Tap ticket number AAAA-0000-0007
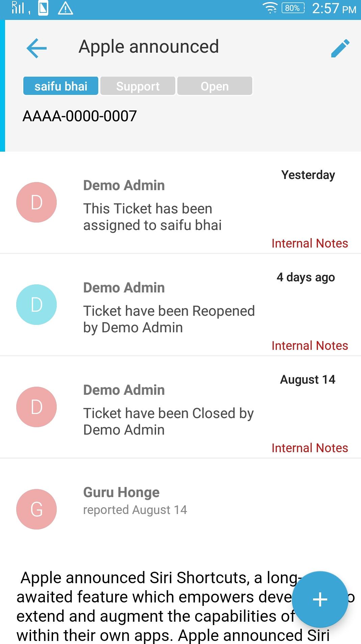The width and height of the screenshot is (361, 644). tap(80, 116)
